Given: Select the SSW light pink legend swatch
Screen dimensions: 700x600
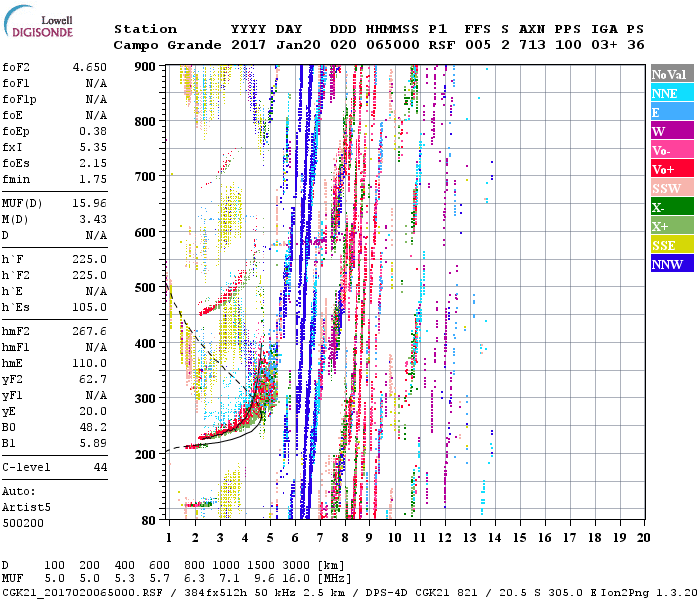Looking at the screenshot, I should 672,188.
